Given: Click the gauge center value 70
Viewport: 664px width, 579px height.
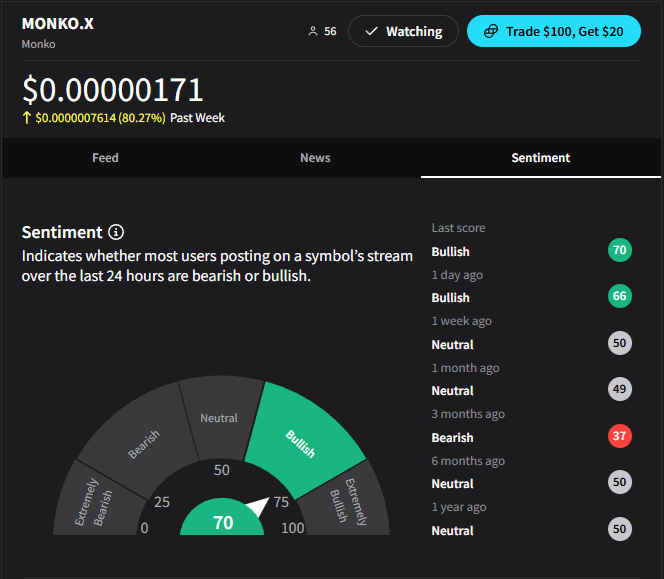Looking at the screenshot, I should coord(223,523).
